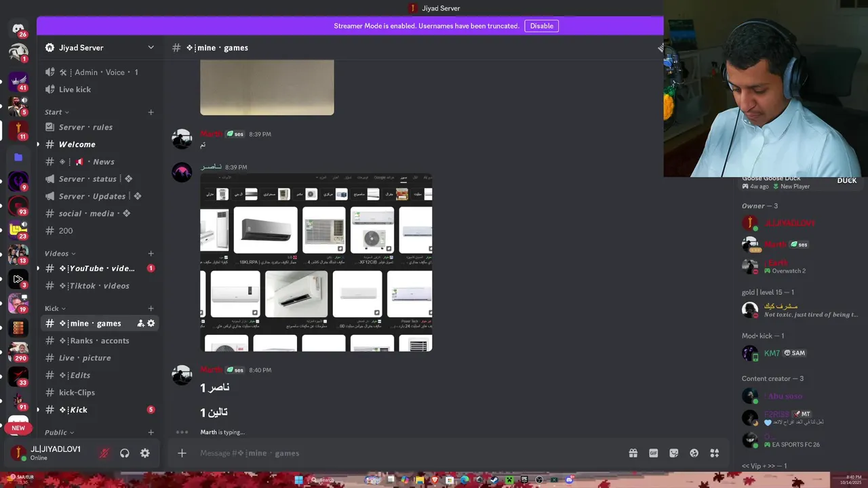Open server icon with badge 93
This screenshot has height=488, width=868.
tap(18, 205)
